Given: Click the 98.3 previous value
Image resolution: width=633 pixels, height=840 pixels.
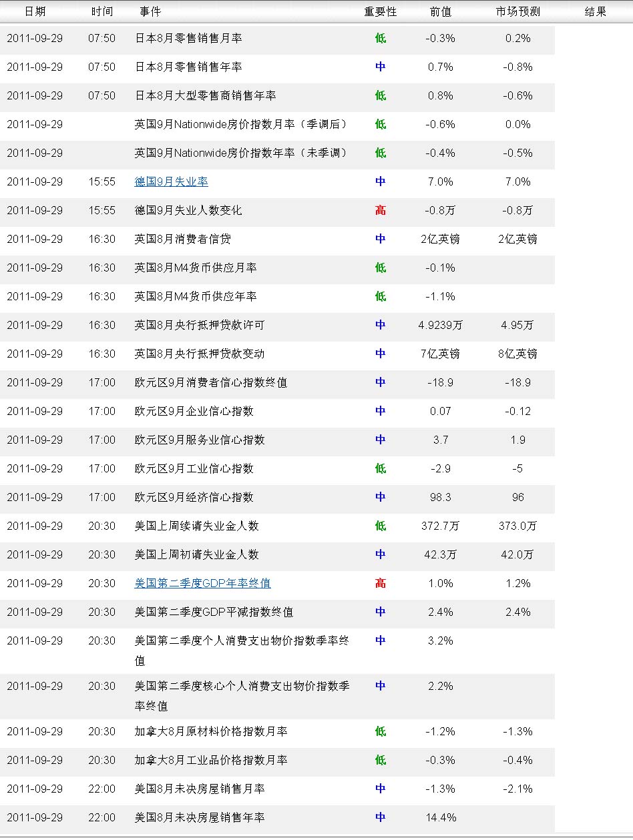Looking at the screenshot, I should (440, 497).
